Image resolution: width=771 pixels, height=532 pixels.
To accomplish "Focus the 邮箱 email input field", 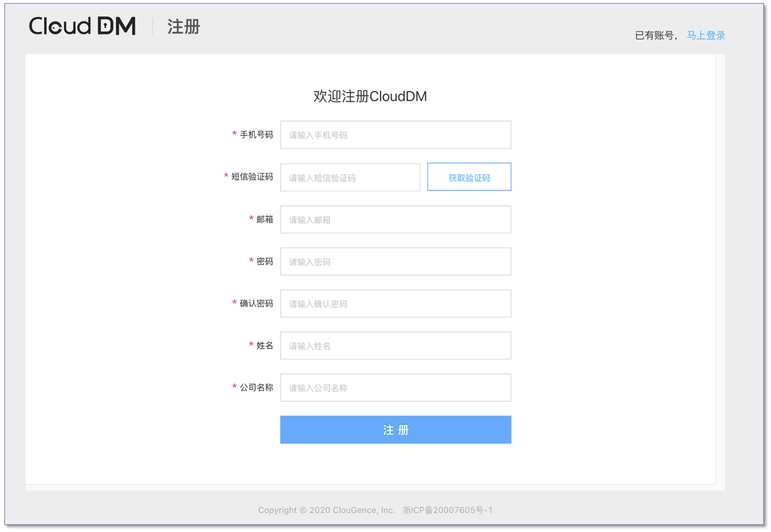I will [396, 220].
